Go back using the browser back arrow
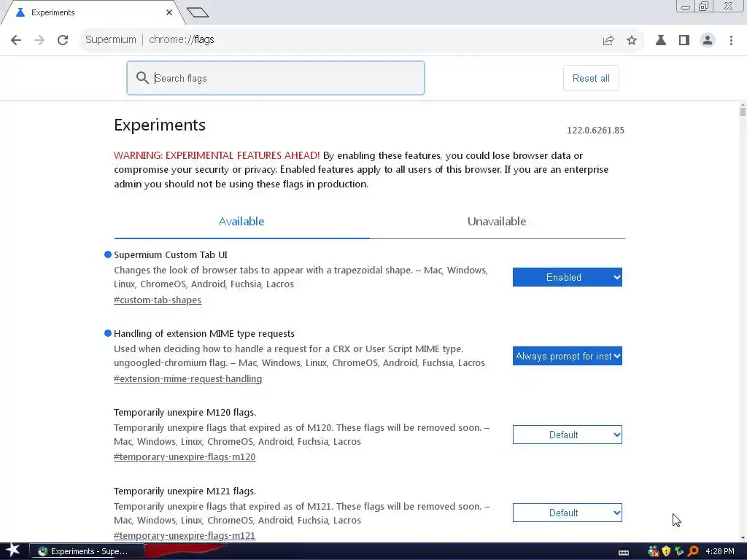The height and width of the screenshot is (560, 747). (16, 40)
